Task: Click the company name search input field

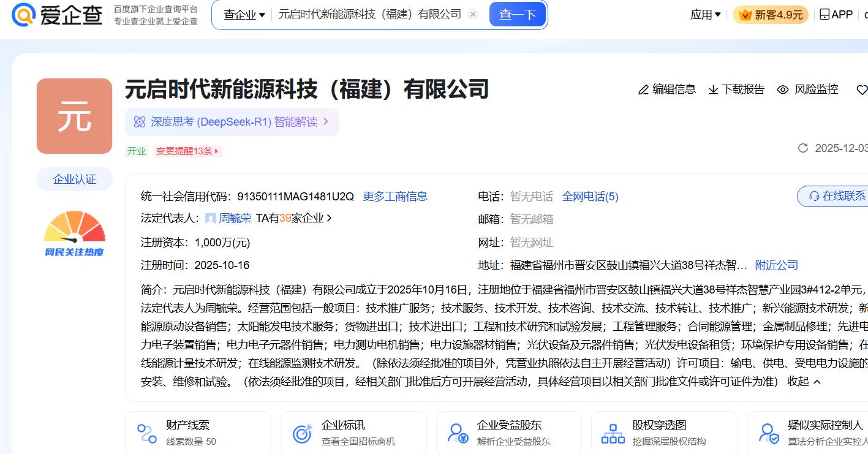Action: [369, 15]
